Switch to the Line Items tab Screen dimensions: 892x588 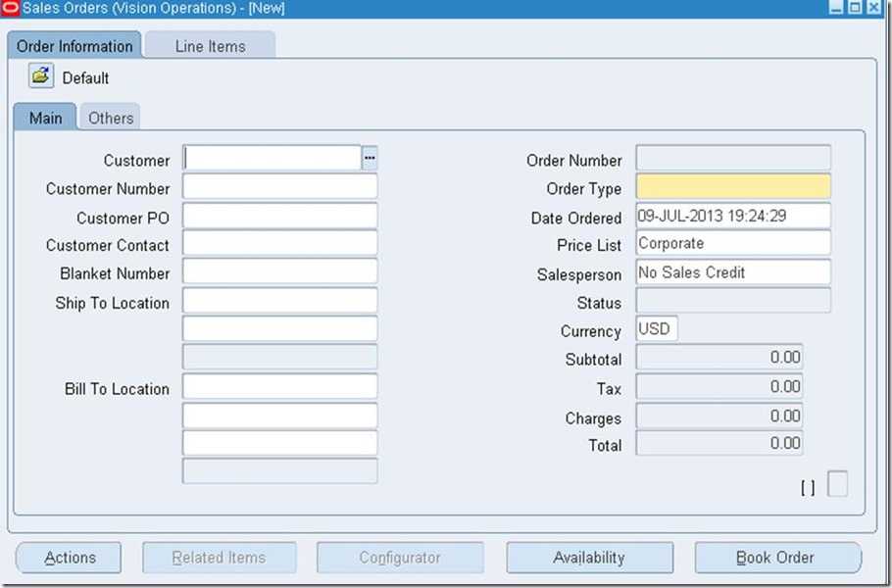(210, 45)
